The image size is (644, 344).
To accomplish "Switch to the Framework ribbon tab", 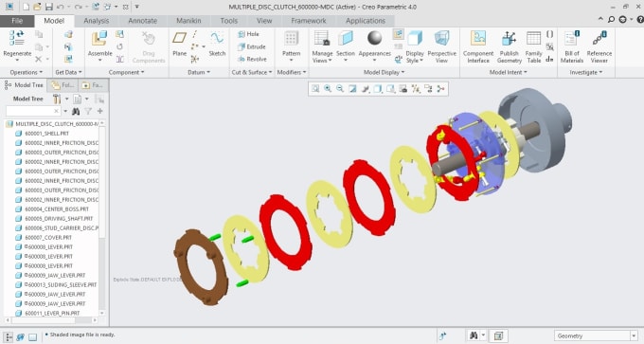I will coord(309,21).
